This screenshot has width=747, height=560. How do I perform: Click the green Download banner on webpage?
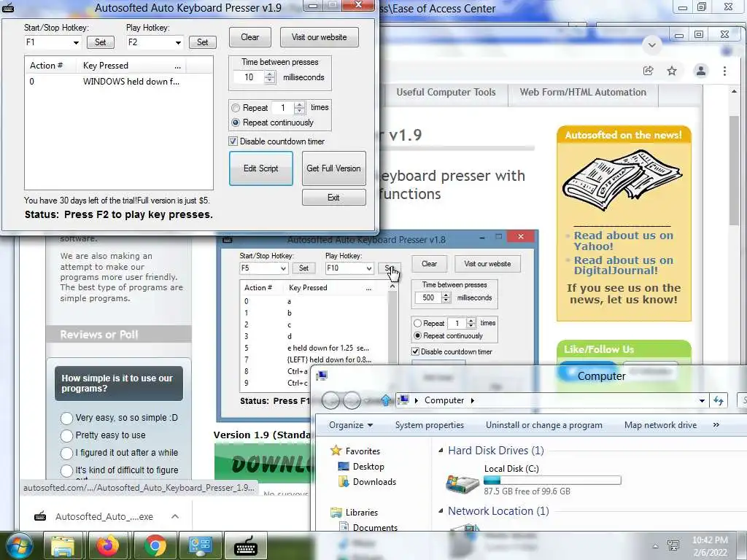[x=263, y=463]
